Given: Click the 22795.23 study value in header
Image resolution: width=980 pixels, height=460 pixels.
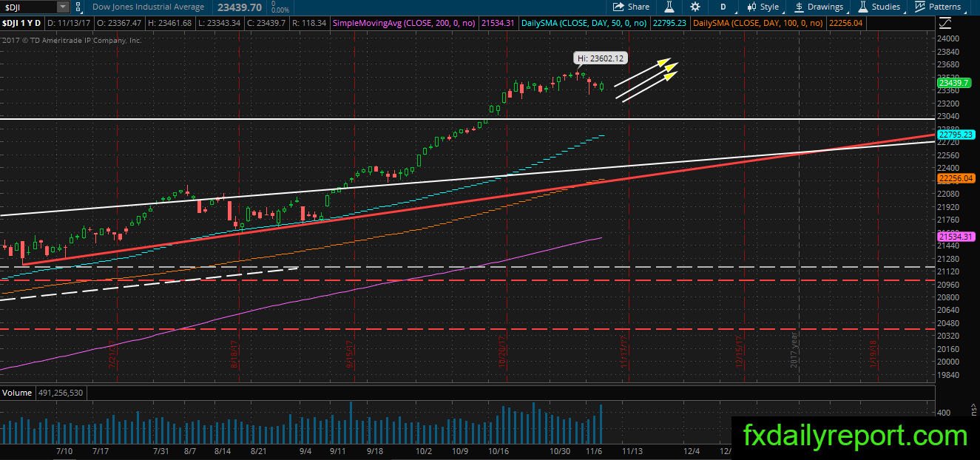Looking at the screenshot, I should (x=669, y=23).
